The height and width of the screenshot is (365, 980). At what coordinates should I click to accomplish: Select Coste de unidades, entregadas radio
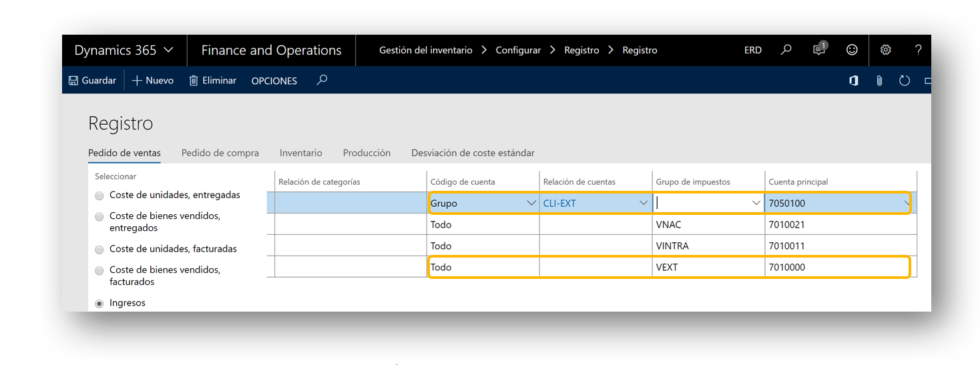tap(99, 196)
